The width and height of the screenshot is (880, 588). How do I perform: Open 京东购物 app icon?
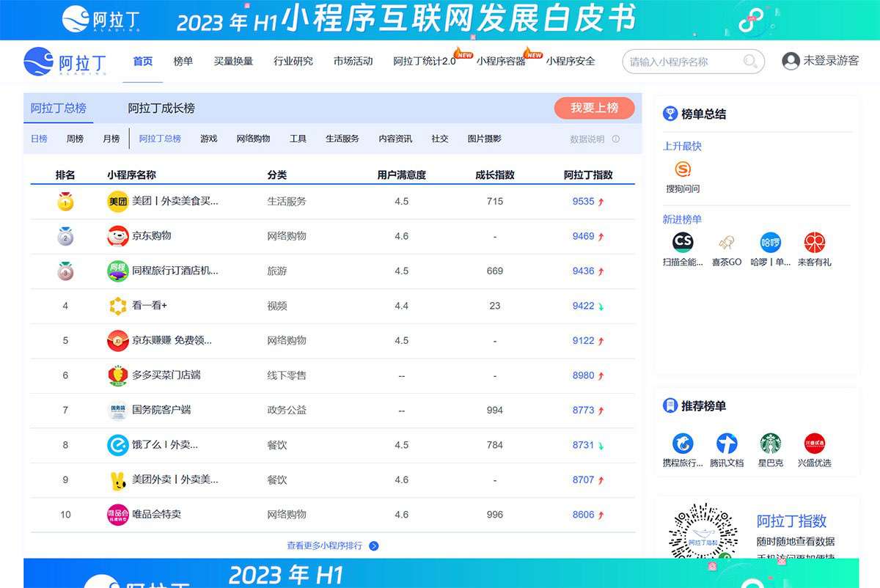click(117, 236)
